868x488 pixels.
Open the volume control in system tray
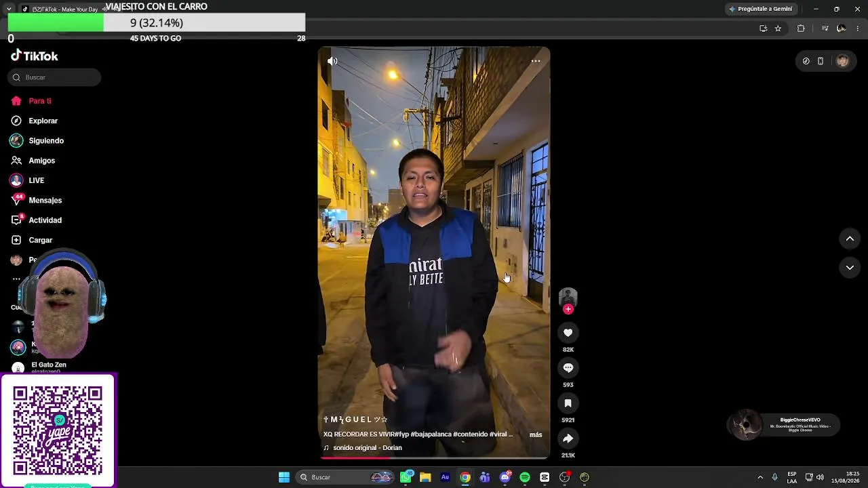click(820, 477)
